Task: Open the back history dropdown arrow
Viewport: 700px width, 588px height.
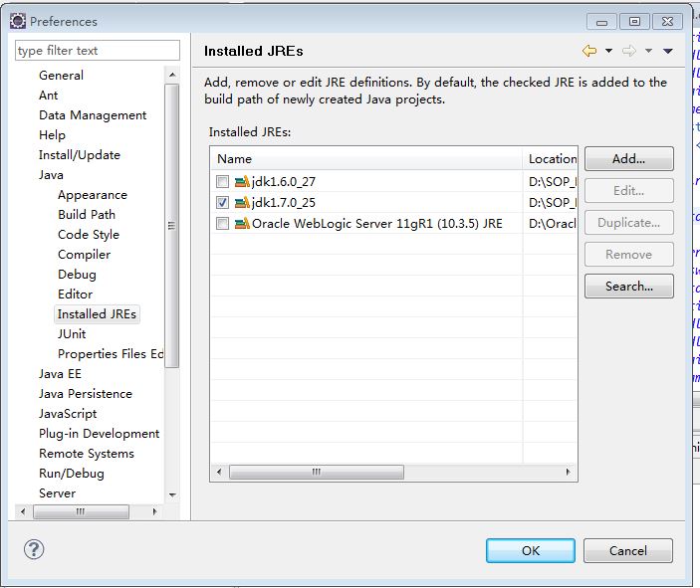Action: point(608,51)
